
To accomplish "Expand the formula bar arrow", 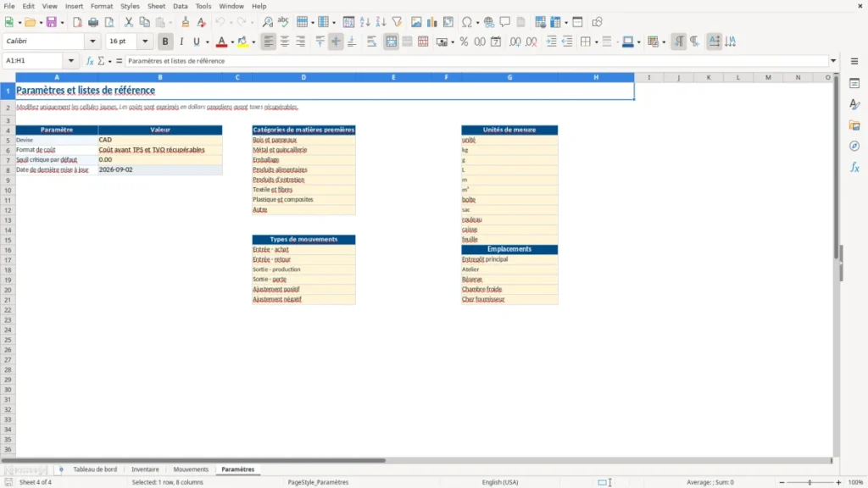I will pyautogui.click(x=833, y=61).
